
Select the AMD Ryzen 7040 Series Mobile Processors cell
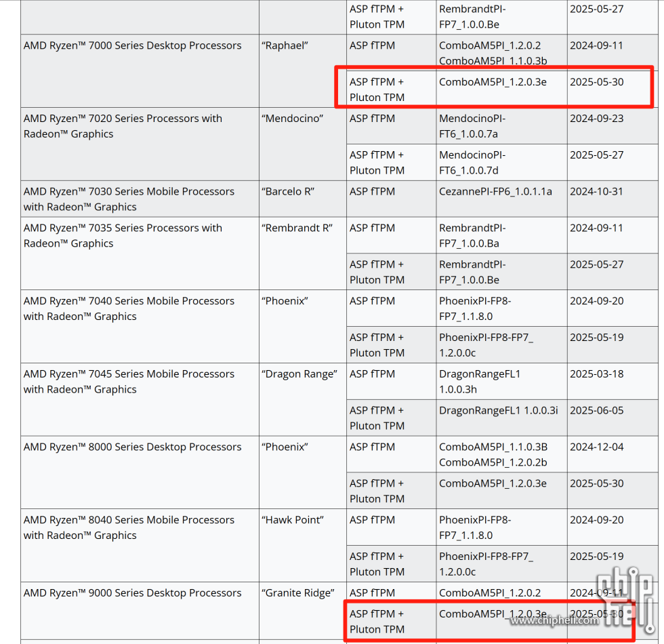140,326
